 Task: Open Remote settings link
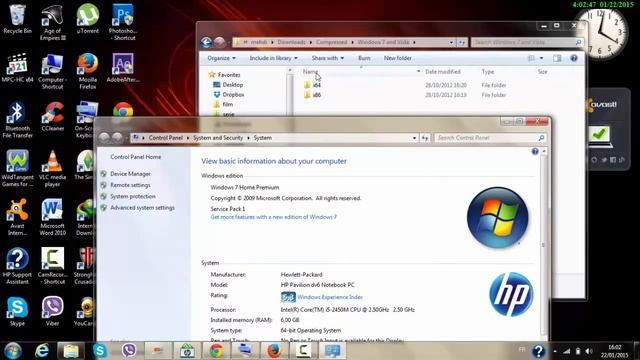[130, 185]
